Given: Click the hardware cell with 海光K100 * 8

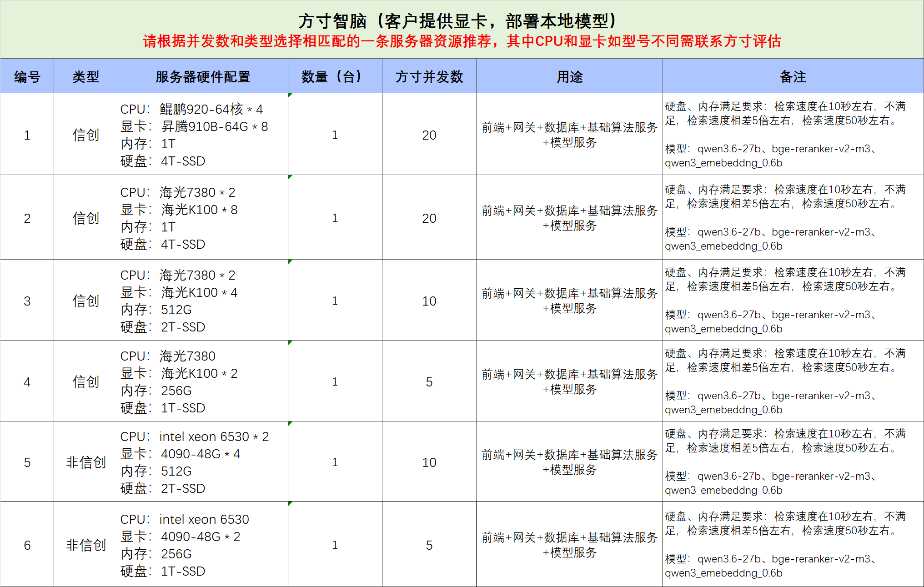Looking at the screenshot, I should point(203,218).
